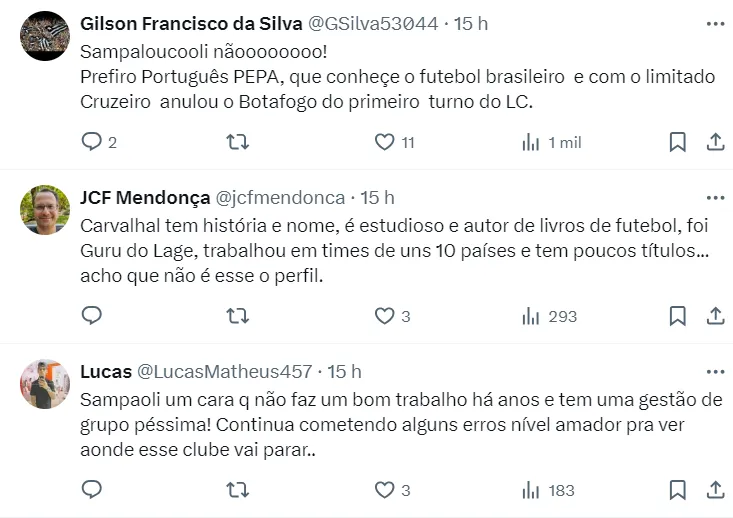Bookmark Gilson Francisco da Silva's tweet

(677, 142)
